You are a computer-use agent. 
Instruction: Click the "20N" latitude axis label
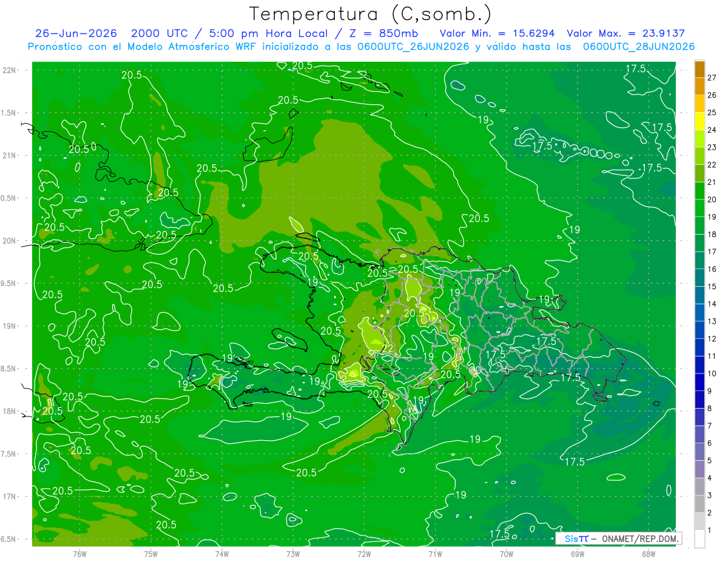click(10, 241)
